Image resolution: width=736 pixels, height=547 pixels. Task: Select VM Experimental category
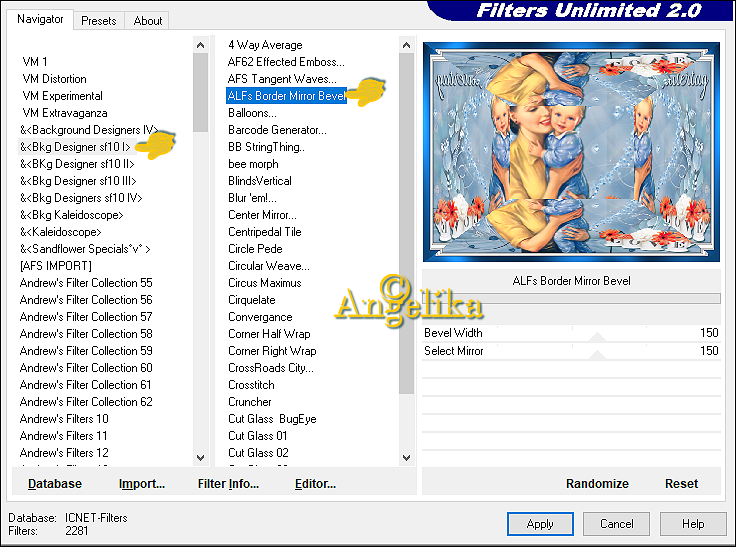(62, 96)
